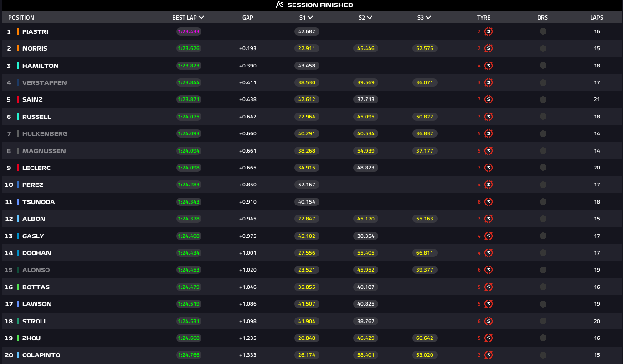
Task: Click the soft tyre icon in Norris's row
Action: coord(489,48)
